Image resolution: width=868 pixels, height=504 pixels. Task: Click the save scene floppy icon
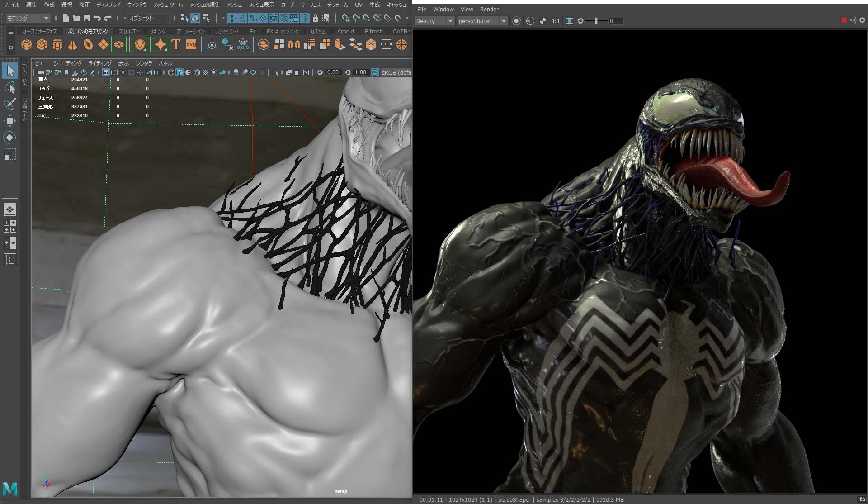pyautogui.click(x=86, y=18)
